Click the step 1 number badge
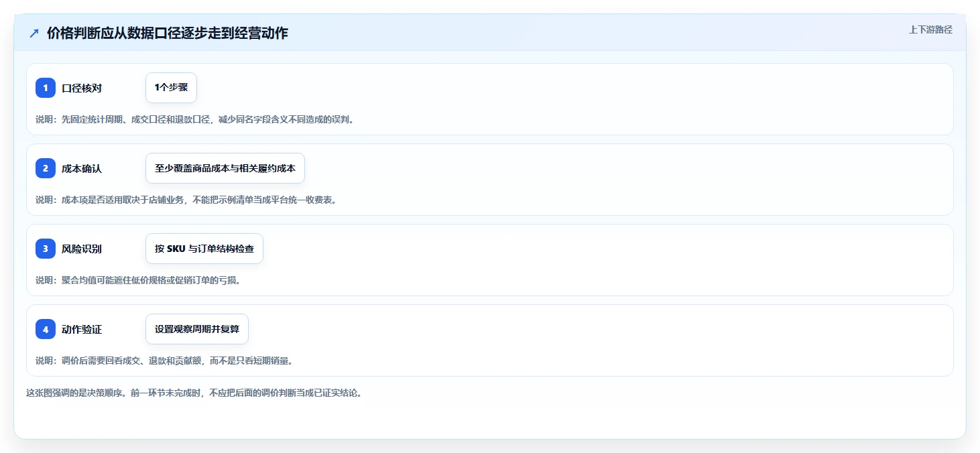The height and width of the screenshot is (453, 980). click(46, 88)
